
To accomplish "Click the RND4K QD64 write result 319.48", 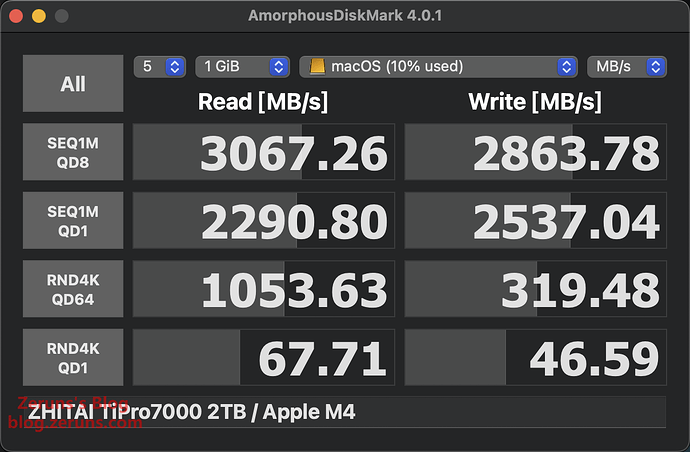I will [x=536, y=289].
